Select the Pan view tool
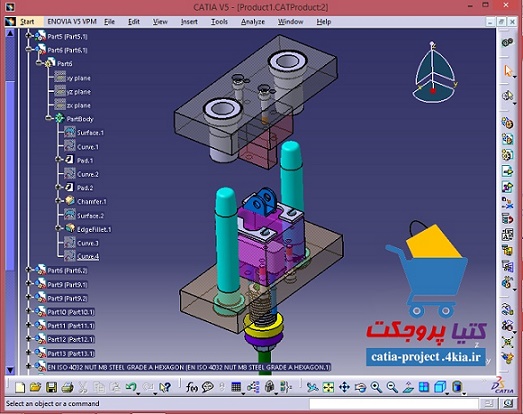523x414 pixels. [x=344, y=387]
